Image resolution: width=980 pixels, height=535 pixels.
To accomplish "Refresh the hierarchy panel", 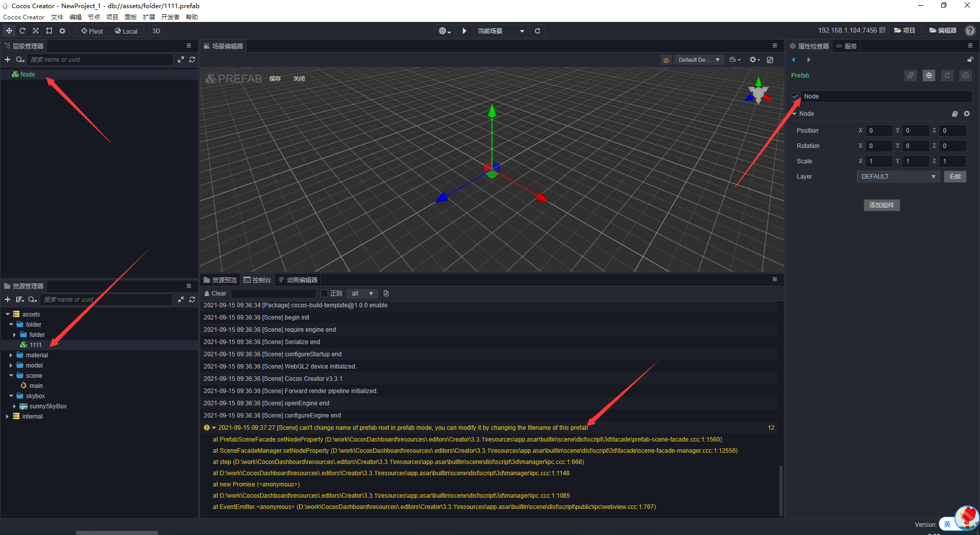I will pos(192,60).
